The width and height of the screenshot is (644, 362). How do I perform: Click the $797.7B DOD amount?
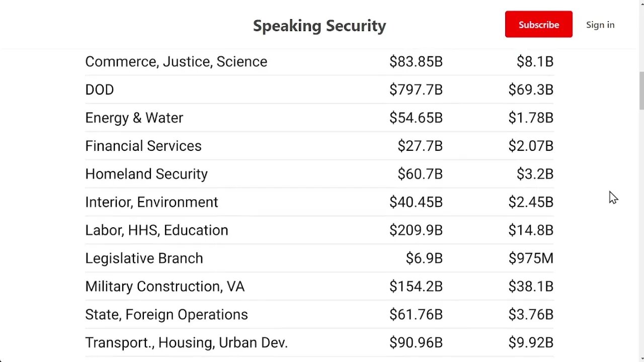(416, 89)
